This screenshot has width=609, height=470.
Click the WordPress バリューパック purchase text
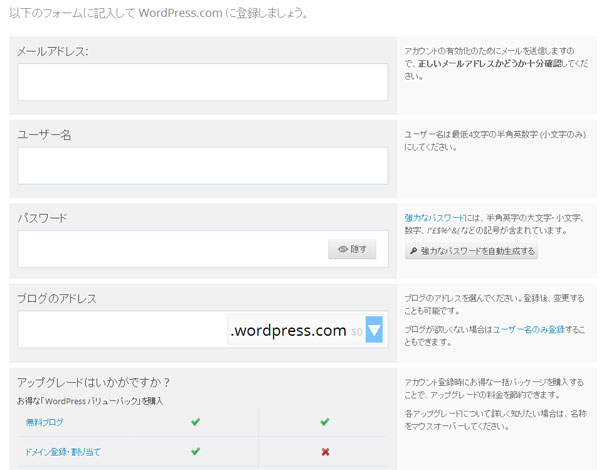point(90,401)
